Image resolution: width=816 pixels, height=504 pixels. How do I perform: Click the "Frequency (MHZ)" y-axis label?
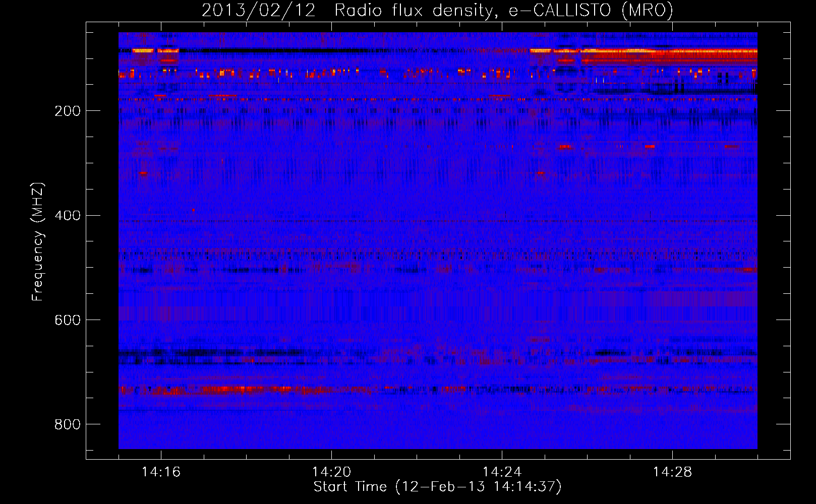[x=38, y=242]
